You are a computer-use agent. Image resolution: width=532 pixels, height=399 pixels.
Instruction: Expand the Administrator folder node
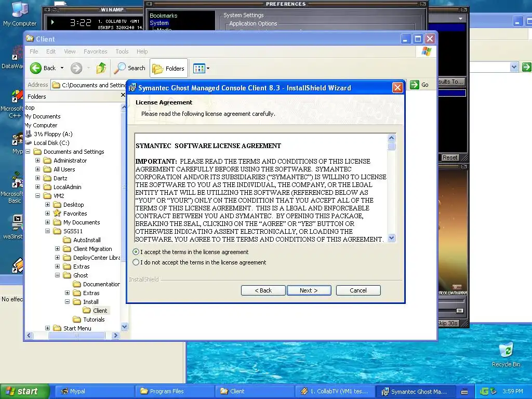click(x=37, y=161)
